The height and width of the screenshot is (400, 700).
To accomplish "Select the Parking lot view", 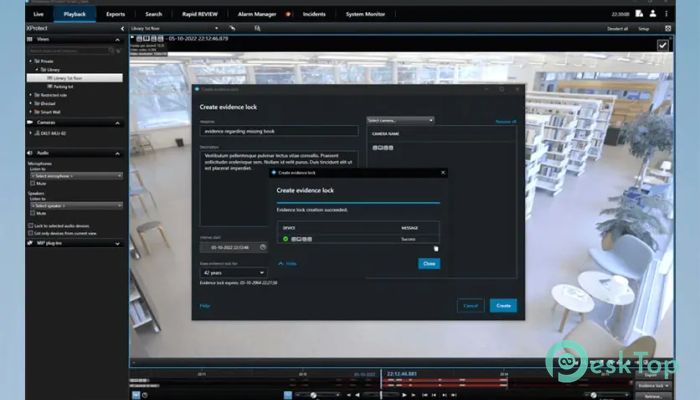I will [63, 87].
